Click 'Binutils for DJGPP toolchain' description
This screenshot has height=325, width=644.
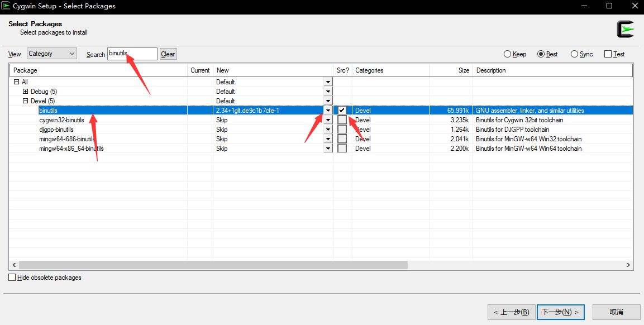[513, 130]
